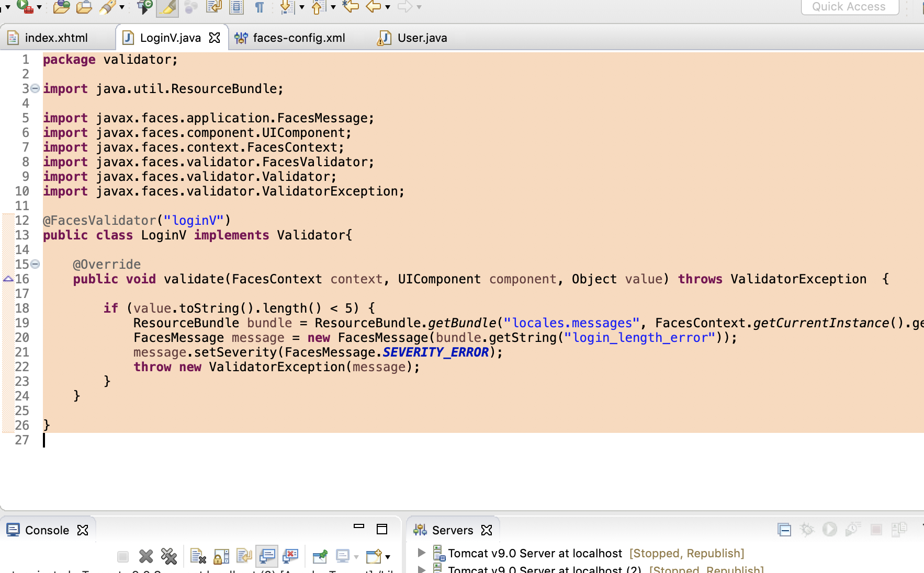Click Collapse All in Servers view
Screen dimensions: 924x573
(x=784, y=530)
